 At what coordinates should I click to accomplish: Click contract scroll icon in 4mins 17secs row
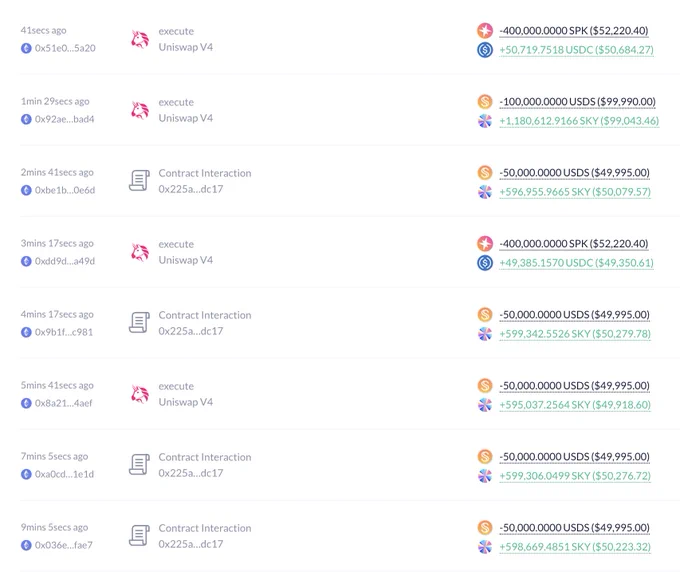click(x=139, y=323)
